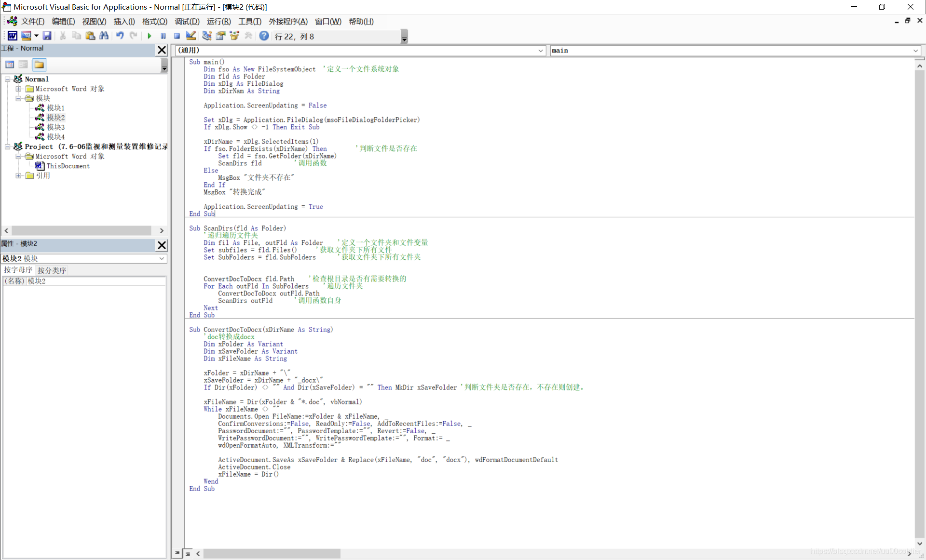Select 模块4 in the project tree
Screen dimensions: 926x560
pos(55,137)
